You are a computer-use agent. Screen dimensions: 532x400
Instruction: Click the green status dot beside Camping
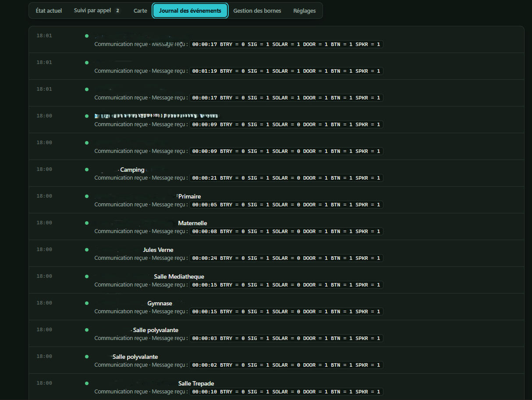(87, 170)
